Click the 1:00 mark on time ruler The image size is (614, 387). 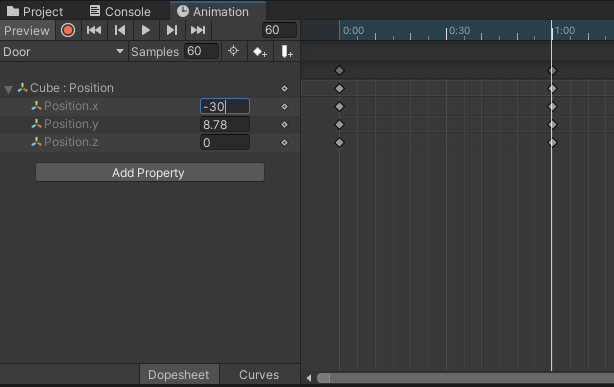pos(565,31)
